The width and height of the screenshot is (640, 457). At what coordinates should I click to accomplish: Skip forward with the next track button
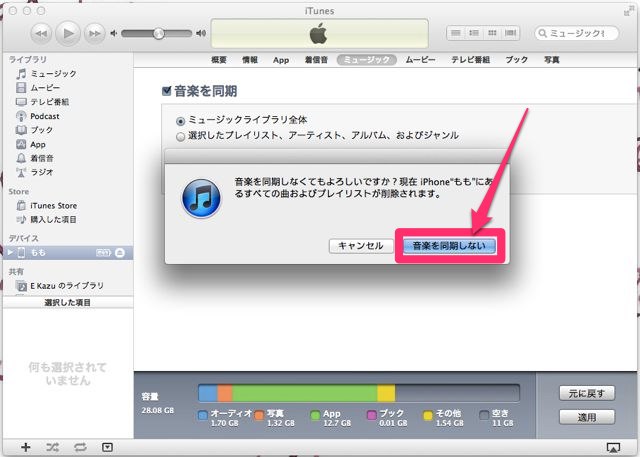(94, 33)
